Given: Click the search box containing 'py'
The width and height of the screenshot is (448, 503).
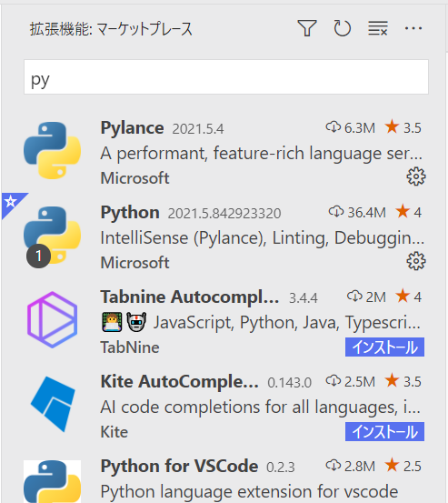Looking at the screenshot, I should click(226, 77).
